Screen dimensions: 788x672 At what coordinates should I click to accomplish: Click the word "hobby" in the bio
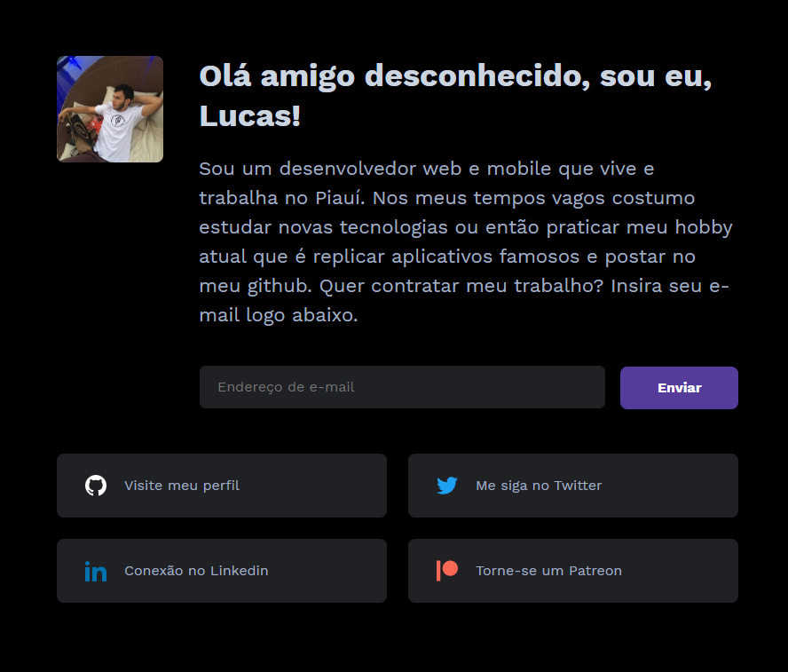pyautogui.click(x=704, y=227)
